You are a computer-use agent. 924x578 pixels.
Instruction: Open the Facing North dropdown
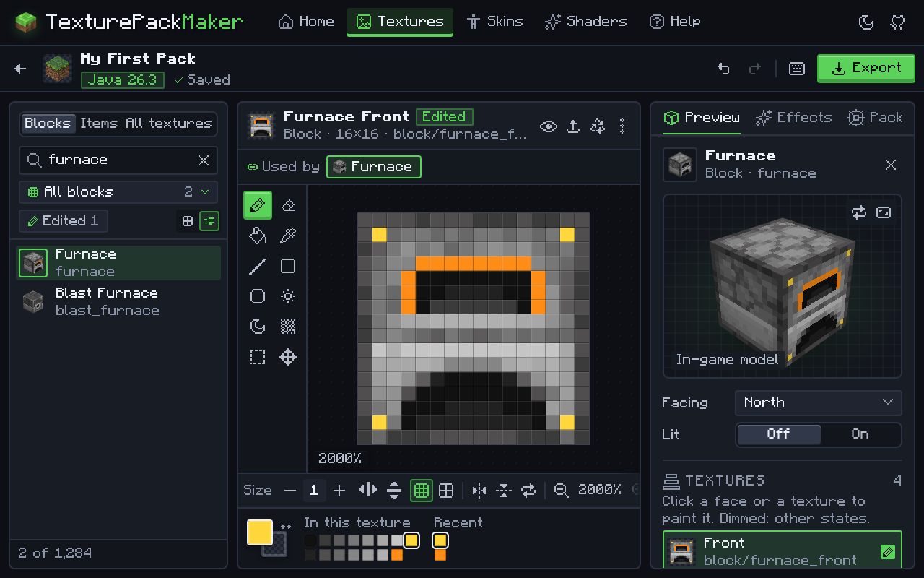tap(819, 402)
